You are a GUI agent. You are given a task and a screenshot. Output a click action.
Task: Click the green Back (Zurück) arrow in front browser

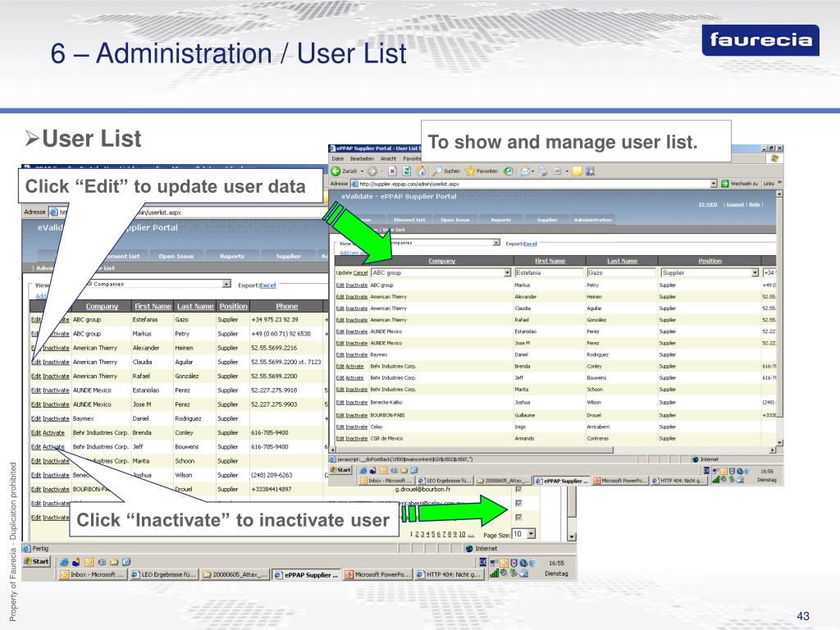[x=336, y=171]
